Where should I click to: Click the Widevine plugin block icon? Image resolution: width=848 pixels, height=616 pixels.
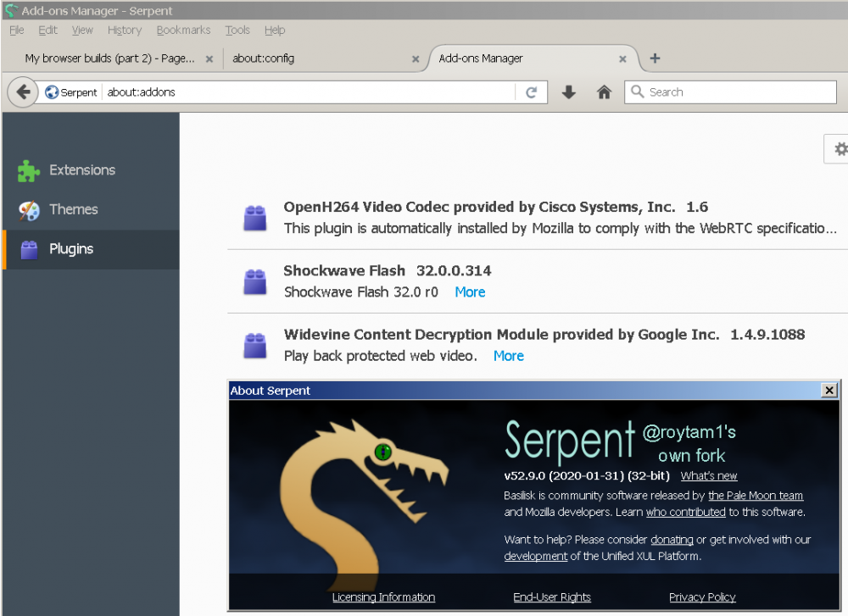click(255, 345)
